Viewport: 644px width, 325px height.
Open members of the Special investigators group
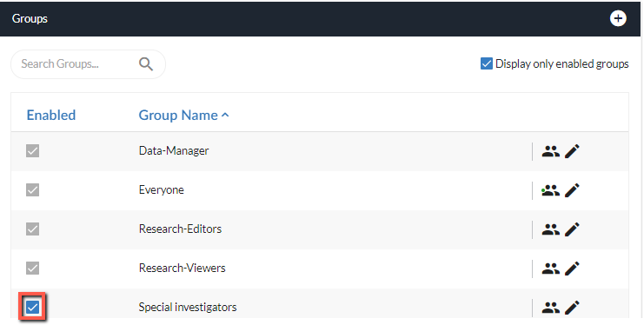click(x=551, y=308)
